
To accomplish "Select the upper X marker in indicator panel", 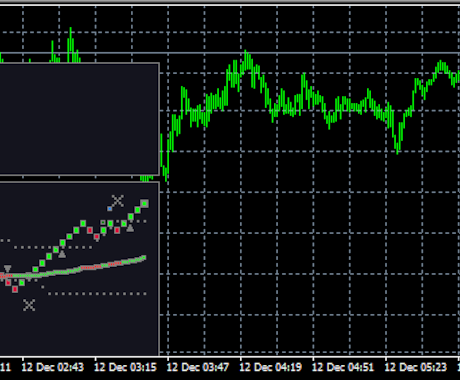I will pyautogui.click(x=118, y=201).
